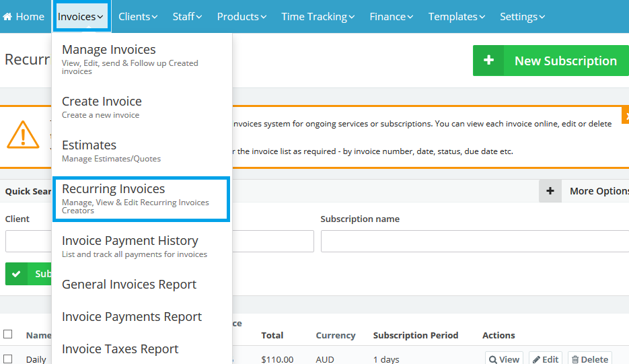Toggle the select-all checkbox in table header
Viewport: 629px width, 364px height.
click(x=8, y=334)
